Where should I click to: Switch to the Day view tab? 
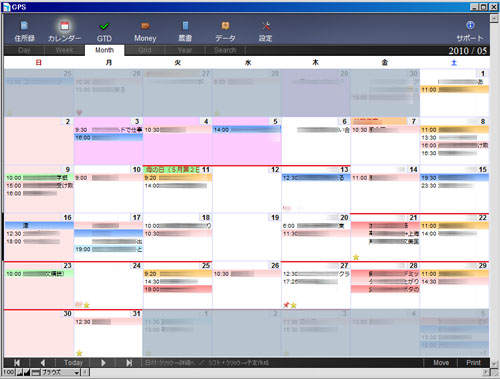click(x=24, y=50)
